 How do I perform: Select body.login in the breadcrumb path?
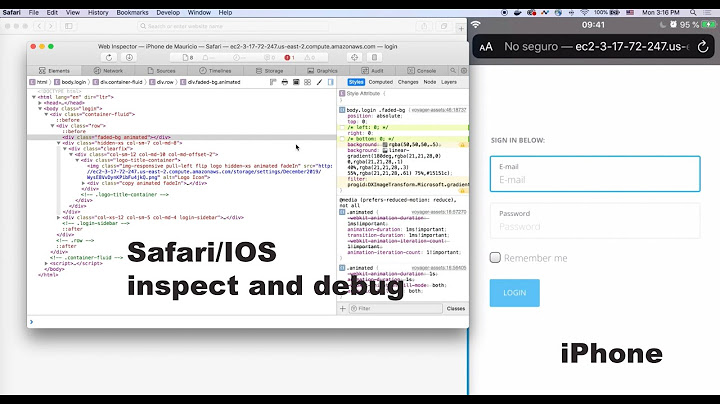[70, 82]
